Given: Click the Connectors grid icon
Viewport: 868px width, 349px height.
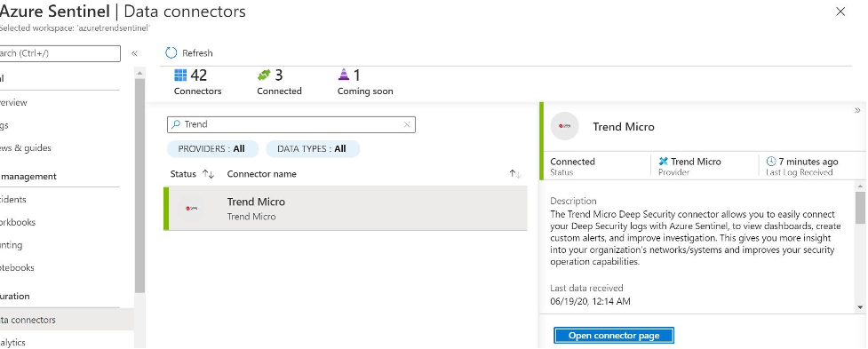Looking at the screenshot, I should point(180,75).
